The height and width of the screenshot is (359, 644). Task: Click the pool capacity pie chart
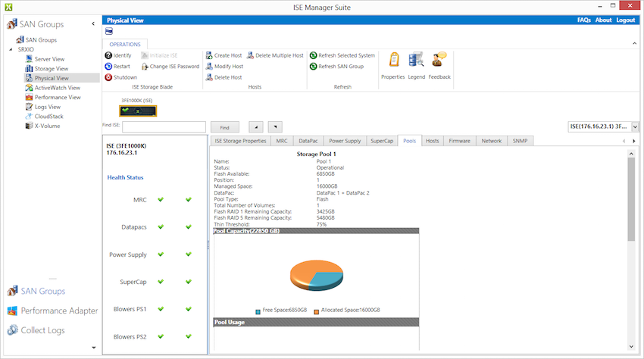(316, 275)
